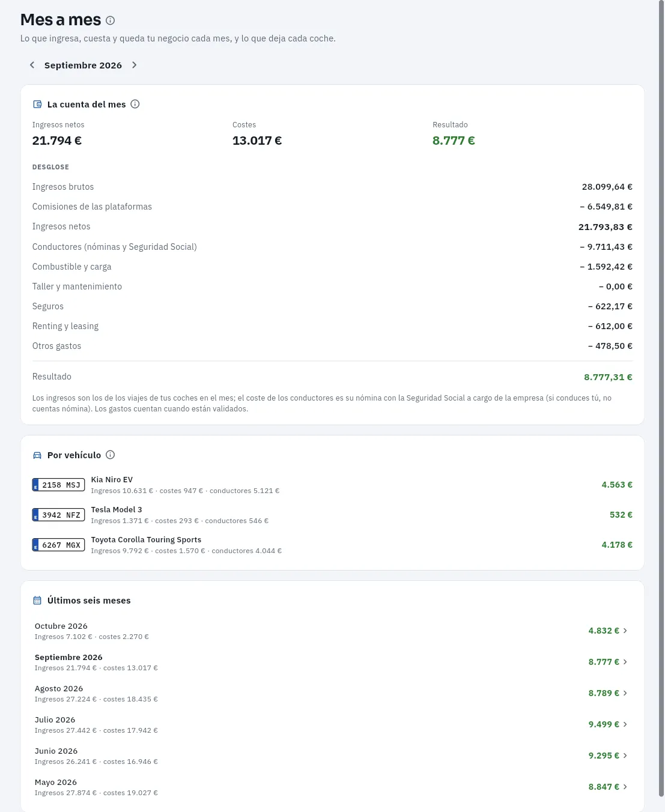Show info for La cuenta del mes
The height and width of the screenshot is (812, 665).
pyautogui.click(x=135, y=104)
